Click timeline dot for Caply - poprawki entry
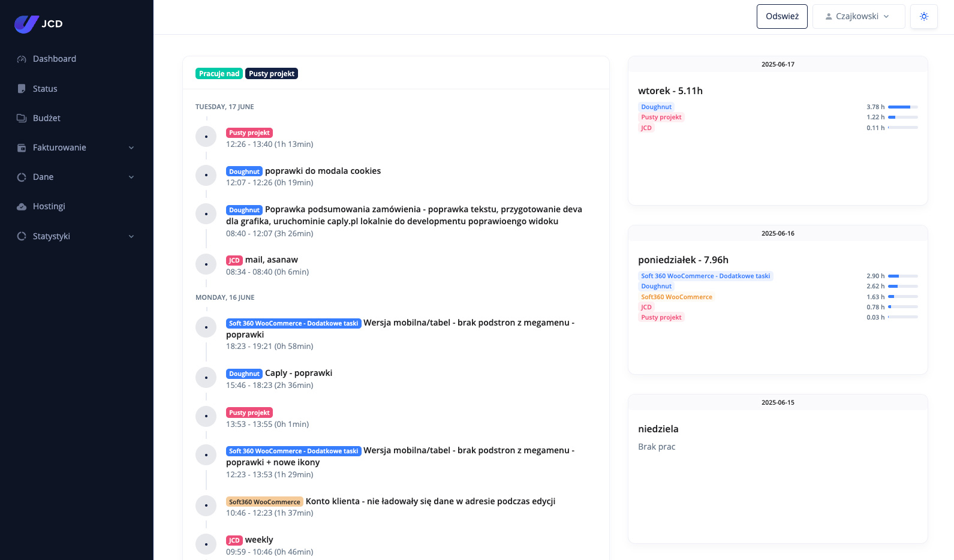The image size is (954, 560). [x=206, y=378]
